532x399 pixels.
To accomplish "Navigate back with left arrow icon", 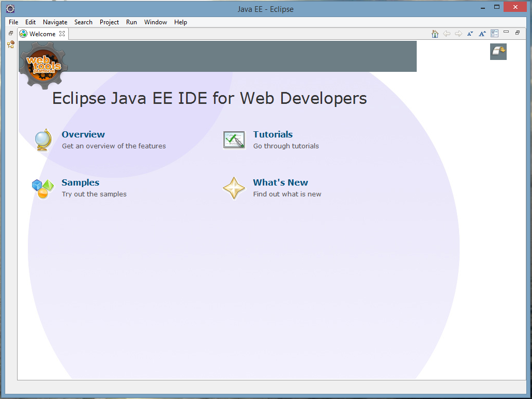I will pyautogui.click(x=447, y=34).
